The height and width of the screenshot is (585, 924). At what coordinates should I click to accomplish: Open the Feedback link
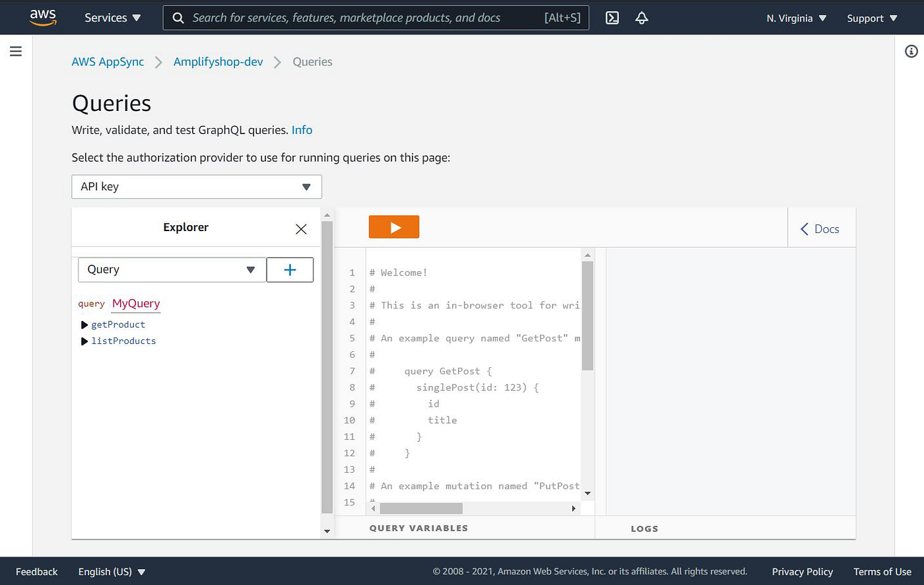pos(37,572)
